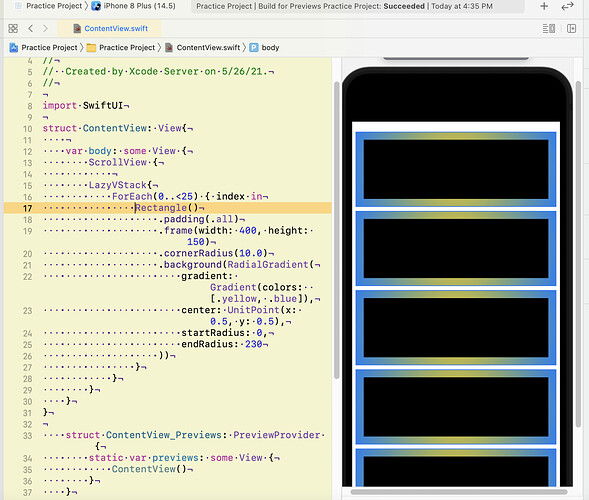Click ForEach on line 16
589x500 pixels.
click(132, 196)
